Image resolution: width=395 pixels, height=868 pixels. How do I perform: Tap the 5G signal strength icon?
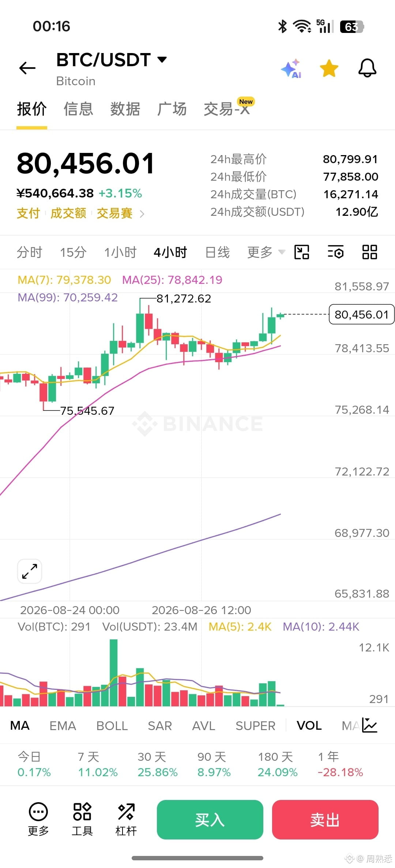tap(325, 26)
